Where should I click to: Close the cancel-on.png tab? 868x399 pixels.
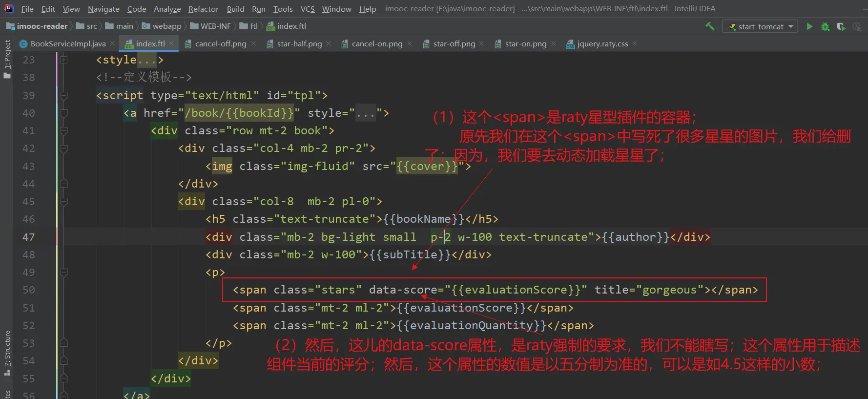410,43
